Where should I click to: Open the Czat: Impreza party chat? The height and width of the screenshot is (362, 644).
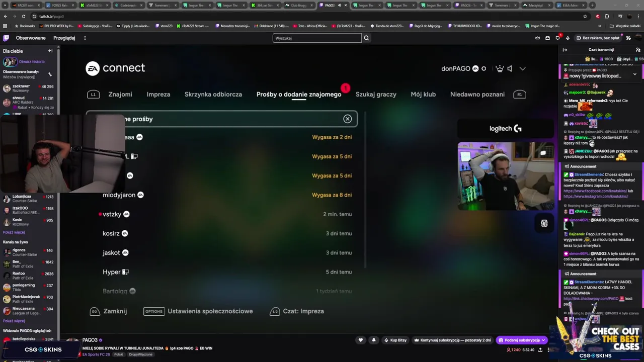coord(297,311)
